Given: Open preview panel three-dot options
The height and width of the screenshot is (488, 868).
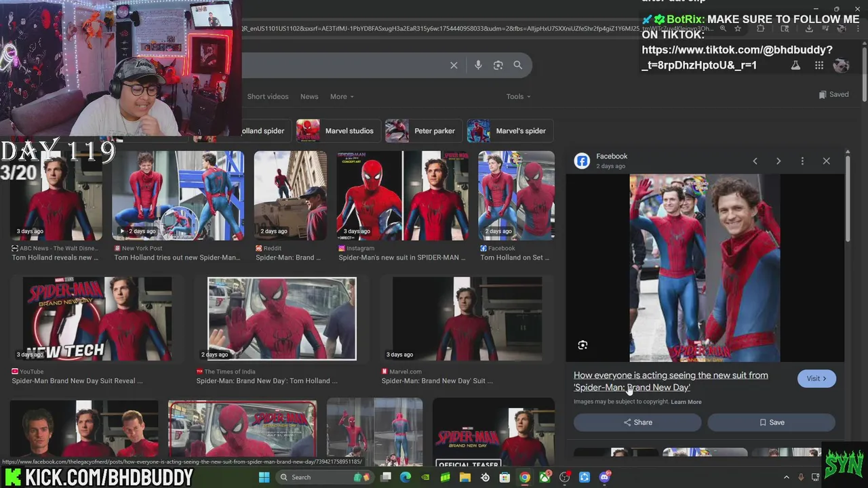Looking at the screenshot, I should (x=802, y=161).
